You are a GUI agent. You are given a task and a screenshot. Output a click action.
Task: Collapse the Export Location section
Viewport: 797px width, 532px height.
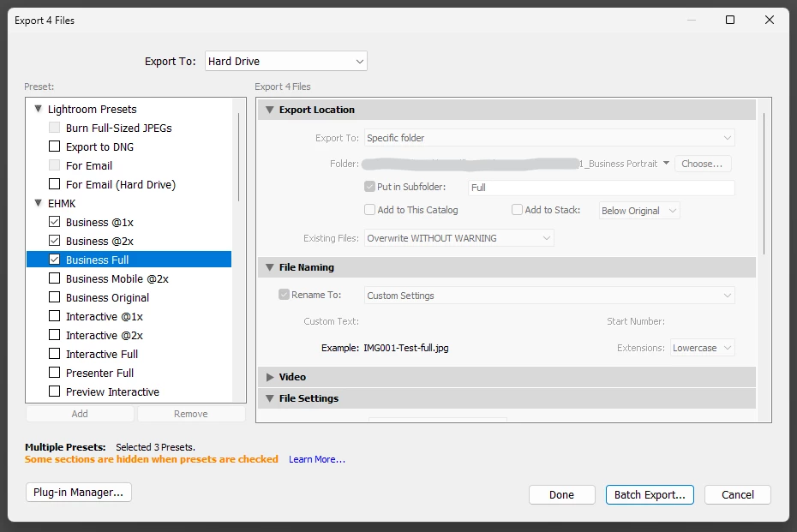click(270, 110)
